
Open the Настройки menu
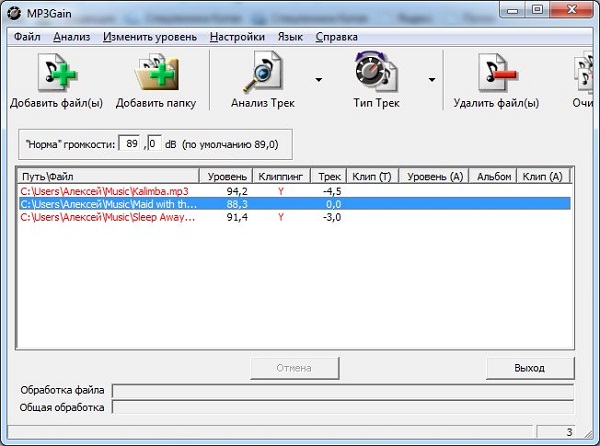point(237,37)
